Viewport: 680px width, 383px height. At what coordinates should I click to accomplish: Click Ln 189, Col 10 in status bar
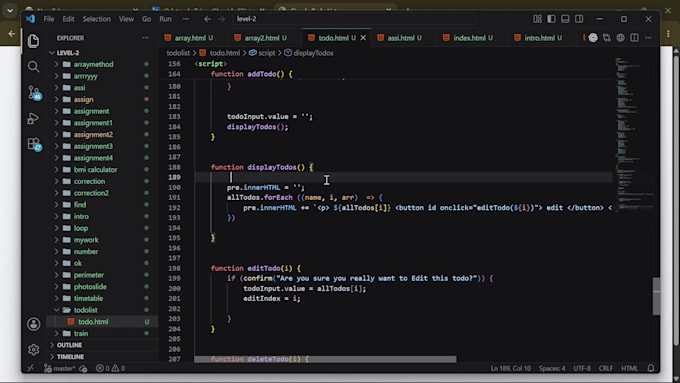coord(510,368)
